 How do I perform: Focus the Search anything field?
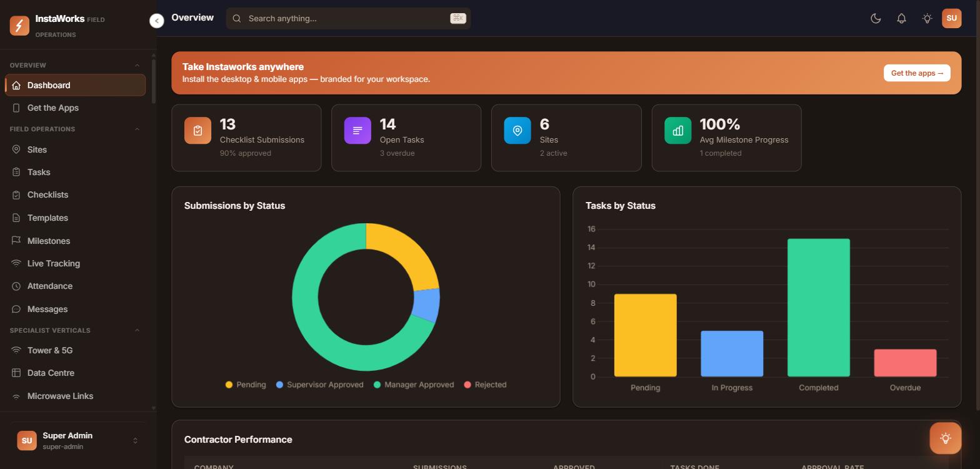tap(348, 18)
